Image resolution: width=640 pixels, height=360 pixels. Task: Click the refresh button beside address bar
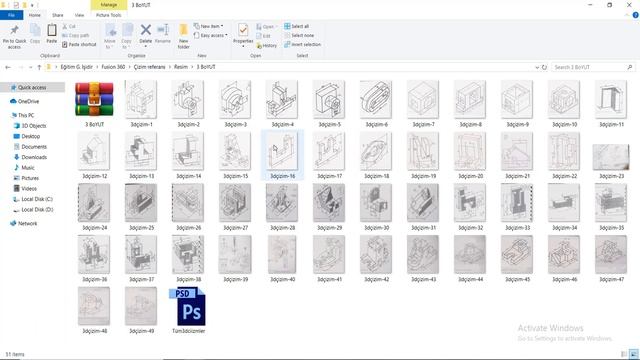[x=544, y=67]
